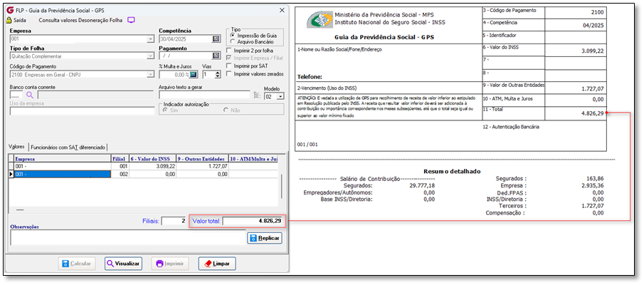The image size is (644, 285).
Task: Click the 10 - ATM/Multa e Juros header
Action: (253, 158)
